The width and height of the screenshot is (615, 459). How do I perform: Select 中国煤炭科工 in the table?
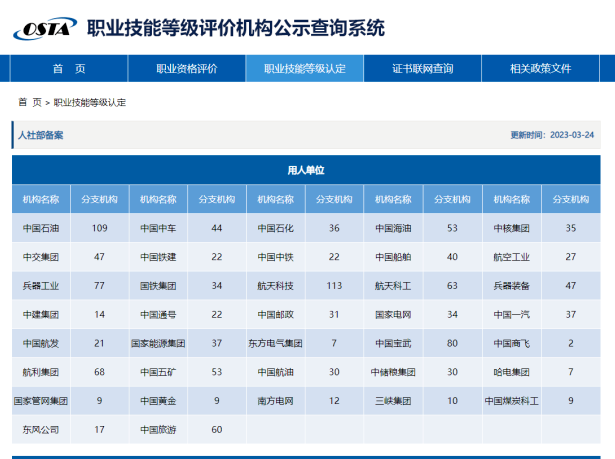pyautogui.click(x=511, y=401)
